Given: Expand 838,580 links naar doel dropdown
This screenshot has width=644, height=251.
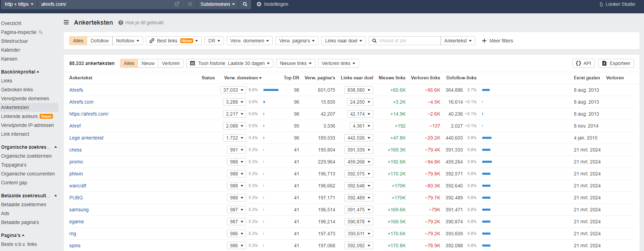Looking at the screenshot, I should (x=359, y=90).
